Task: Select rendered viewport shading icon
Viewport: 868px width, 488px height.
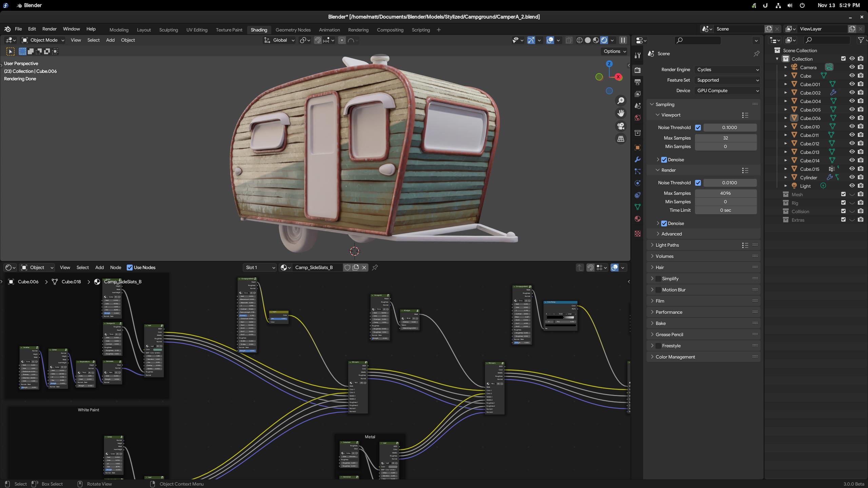Action: 604,40
